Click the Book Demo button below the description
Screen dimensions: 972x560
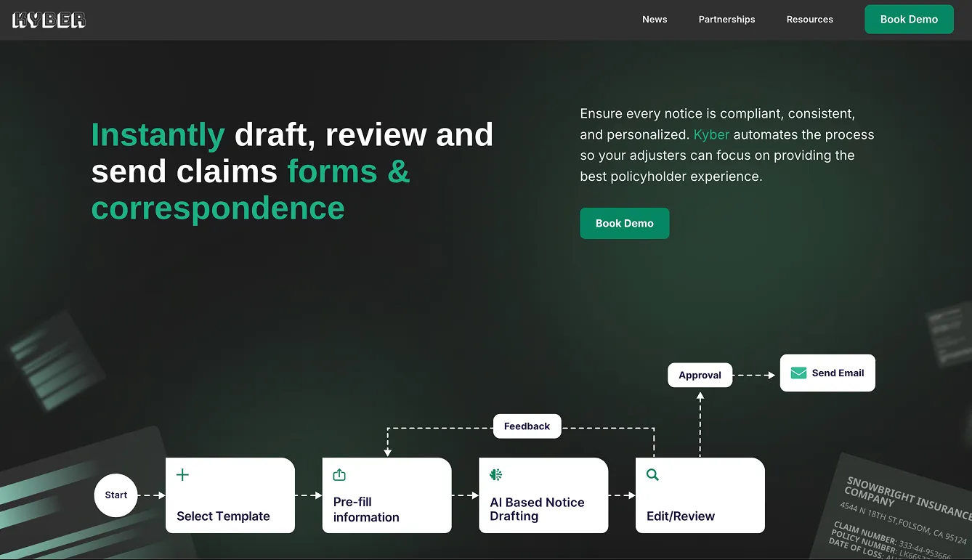pos(624,224)
